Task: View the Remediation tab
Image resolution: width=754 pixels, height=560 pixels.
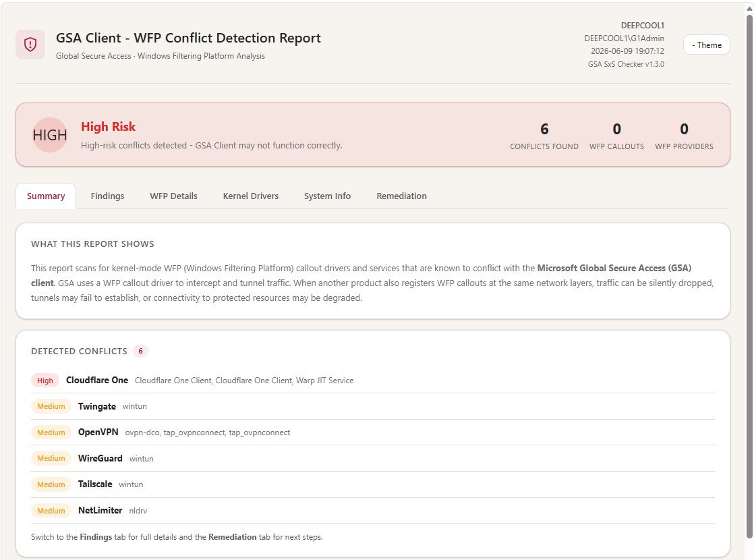Action: pos(401,196)
